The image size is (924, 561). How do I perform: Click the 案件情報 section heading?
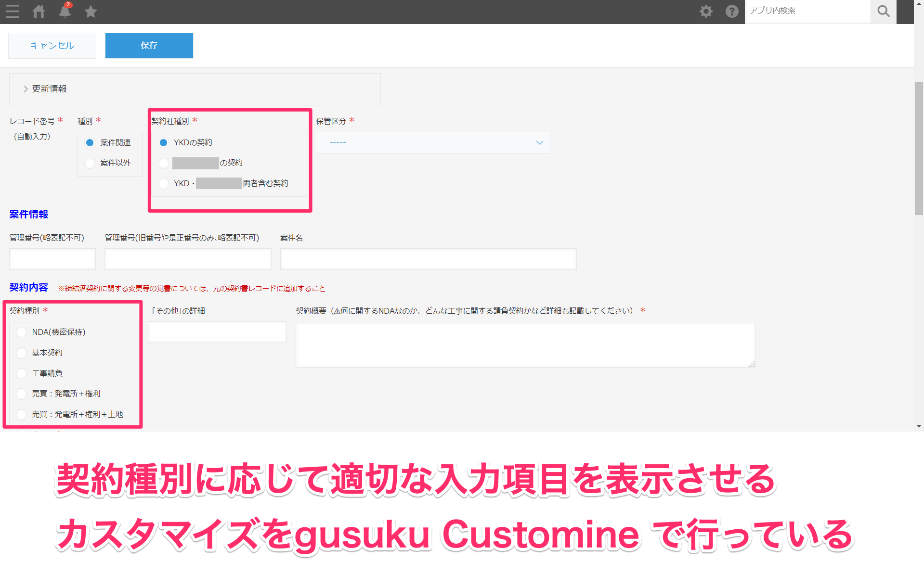29,215
